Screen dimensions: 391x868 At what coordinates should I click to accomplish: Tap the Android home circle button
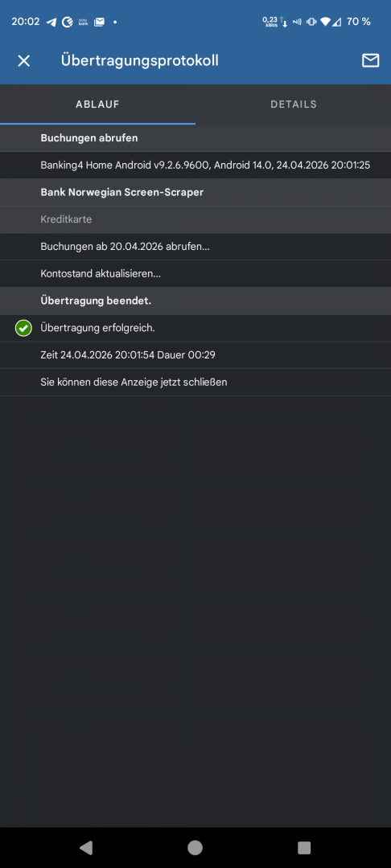tap(195, 848)
